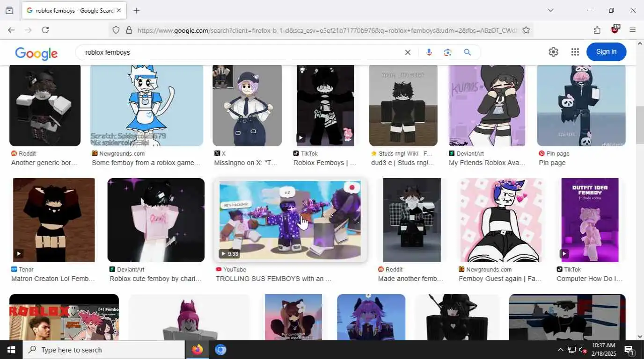Open Google quick settings gear
The width and height of the screenshot is (644, 359).
point(554,52)
